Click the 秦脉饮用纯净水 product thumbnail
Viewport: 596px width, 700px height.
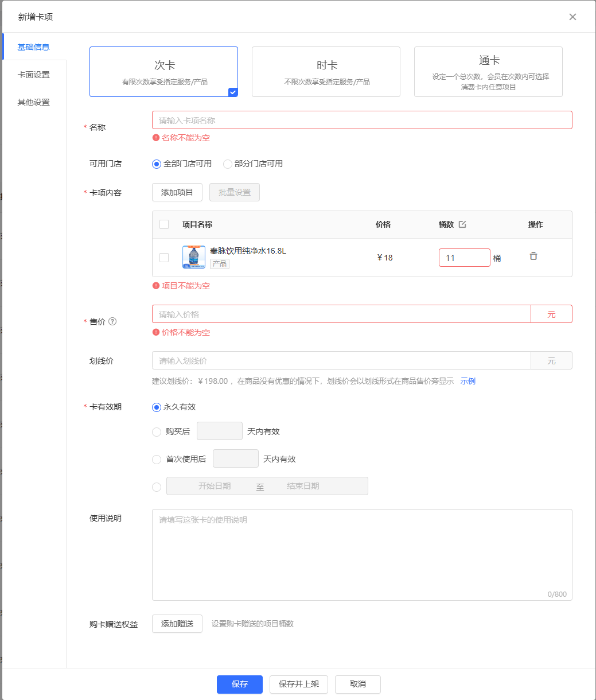click(x=194, y=257)
